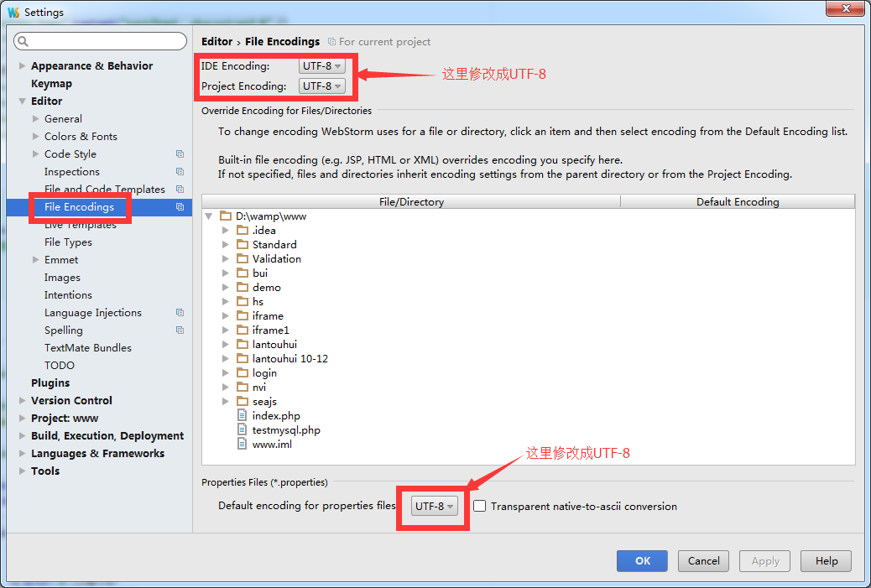Click Editor in the breadcrumb
The height and width of the screenshot is (588, 871).
click(x=216, y=42)
